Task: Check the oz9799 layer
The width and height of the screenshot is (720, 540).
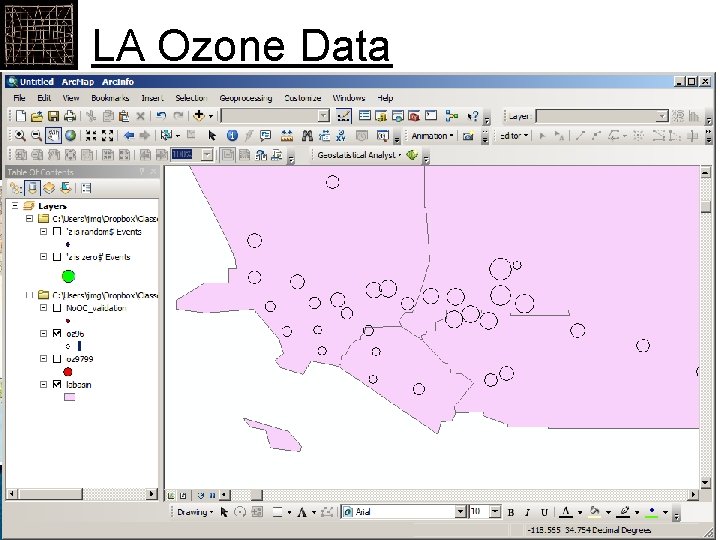Action: coord(57,359)
